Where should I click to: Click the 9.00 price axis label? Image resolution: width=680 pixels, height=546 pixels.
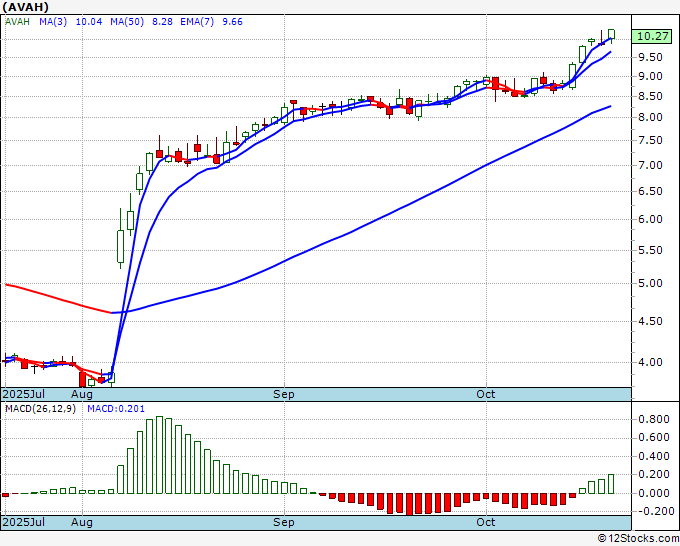(650, 76)
